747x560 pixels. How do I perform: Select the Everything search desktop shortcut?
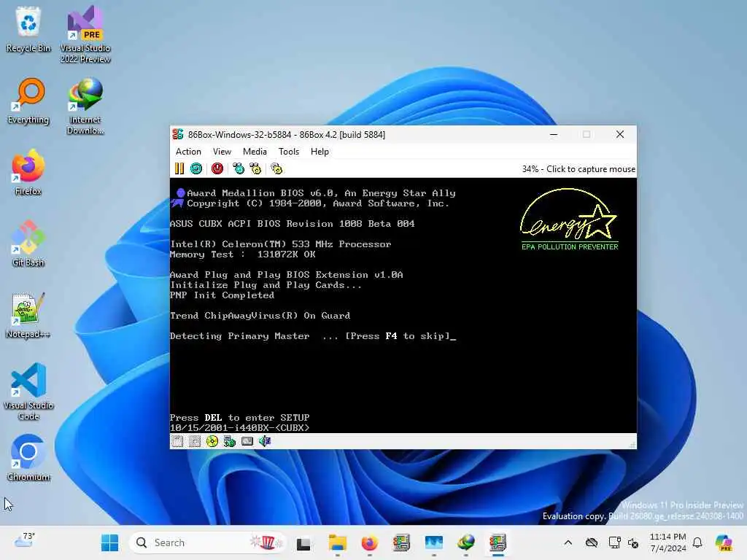pos(28,101)
